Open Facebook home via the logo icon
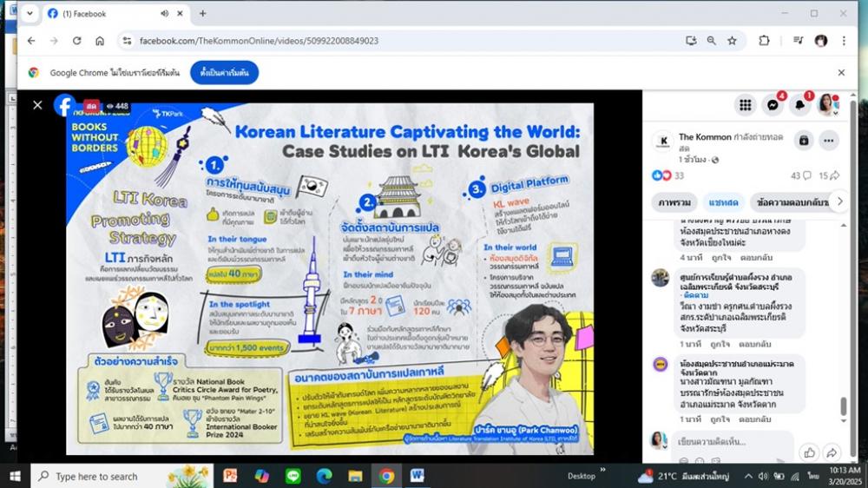Screen dimensions: 868x488 (64, 105)
